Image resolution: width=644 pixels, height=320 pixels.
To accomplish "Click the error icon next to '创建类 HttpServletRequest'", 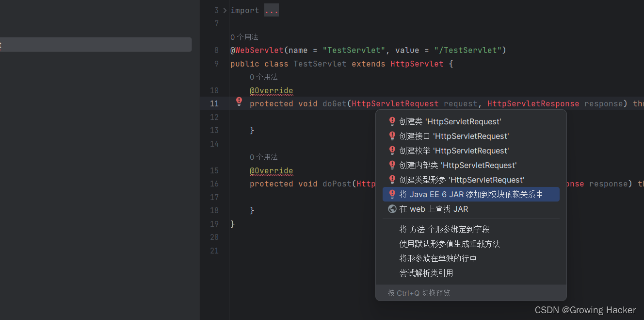I will [x=392, y=121].
